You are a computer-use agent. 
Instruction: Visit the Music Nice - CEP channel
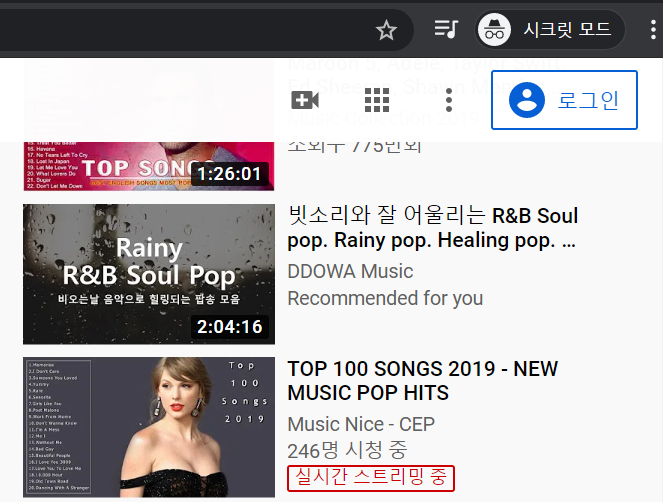[361, 424]
